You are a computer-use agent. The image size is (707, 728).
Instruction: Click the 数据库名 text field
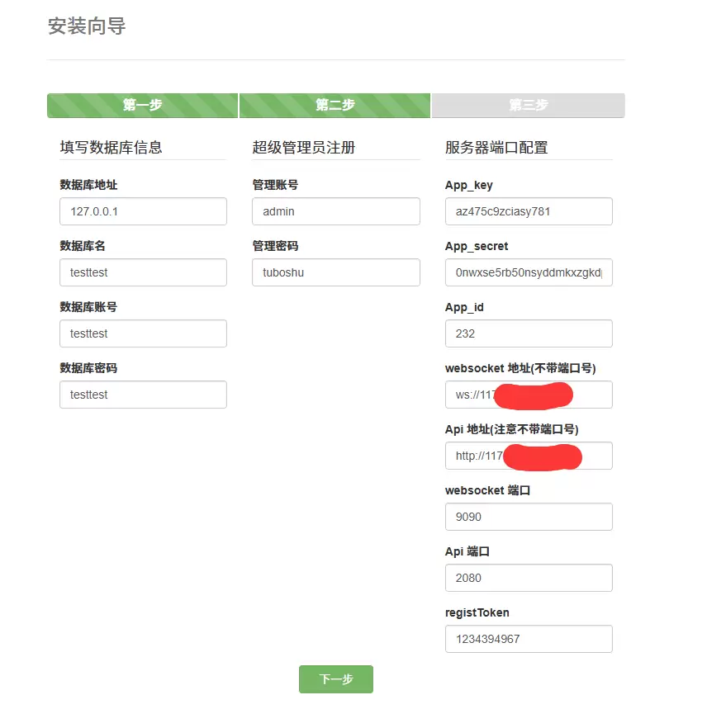tap(143, 272)
